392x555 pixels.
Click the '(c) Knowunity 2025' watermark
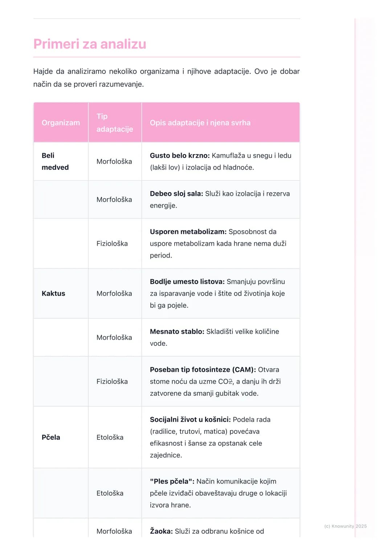[346, 526]
